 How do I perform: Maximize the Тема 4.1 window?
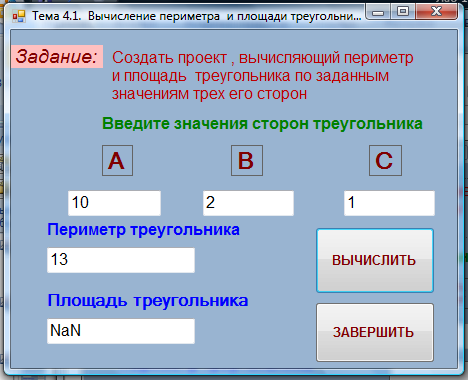(403, 12)
